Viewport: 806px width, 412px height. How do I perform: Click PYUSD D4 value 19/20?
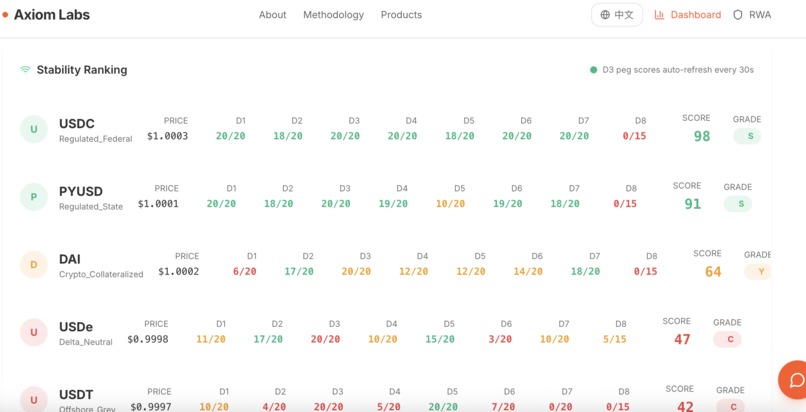pyautogui.click(x=393, y=204)
